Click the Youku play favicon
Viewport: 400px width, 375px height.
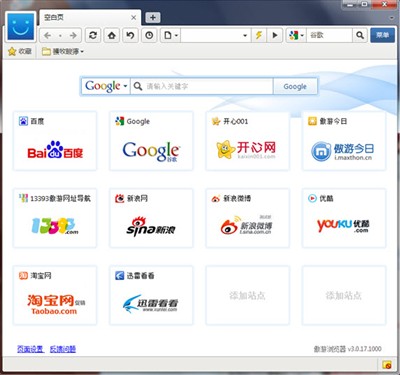click(312, 198)
